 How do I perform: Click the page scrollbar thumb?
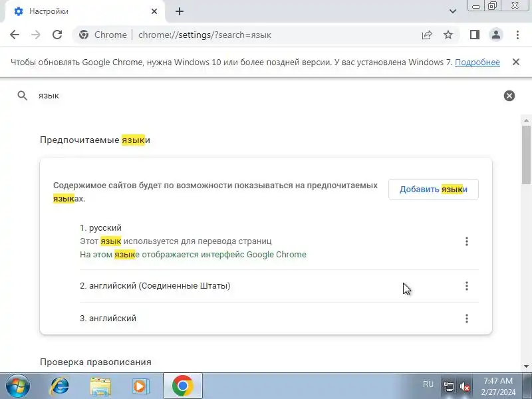tap(526, 155)
